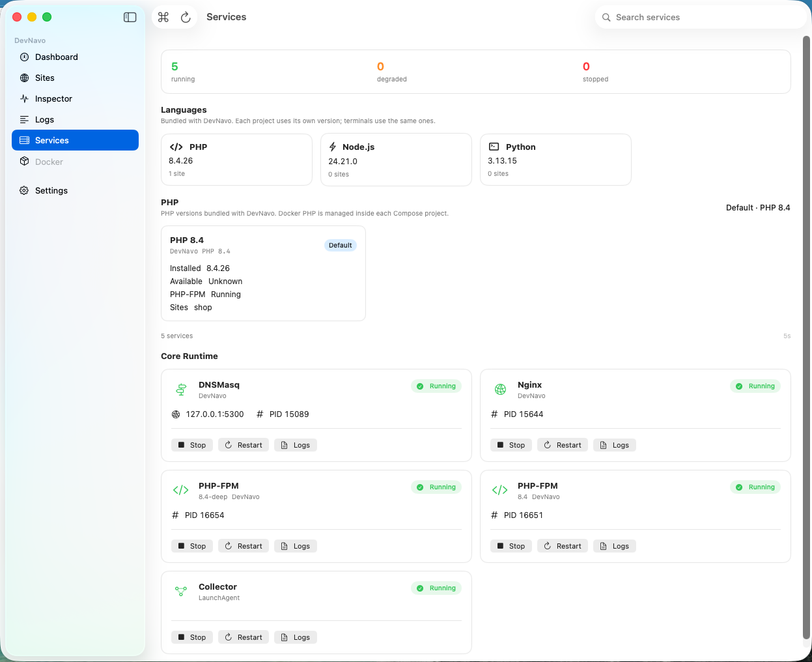
Task: Click the 5 running counter
Action: pos(183,72)
